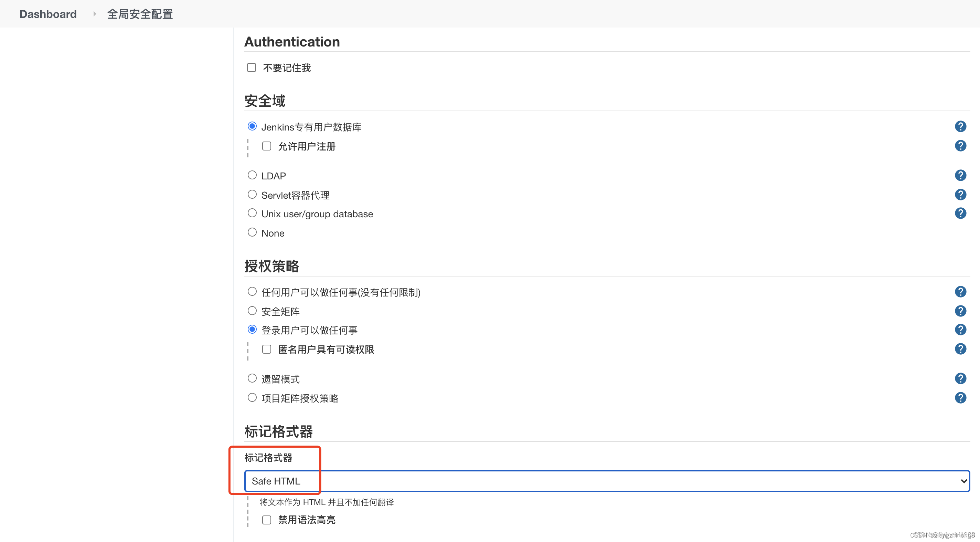Choose LDAP security realm
Image resolution: width=980 pixels, height=542 pixels.
click(x=252, y=175)
